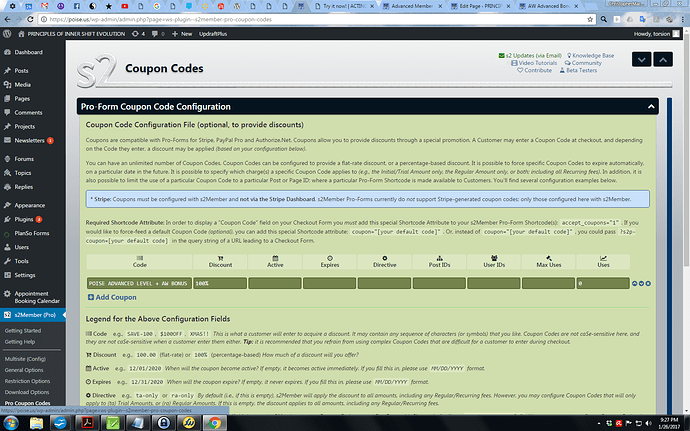Open the Community link
The height and width of the screenshot is (431, 690).
click(583, 63)
